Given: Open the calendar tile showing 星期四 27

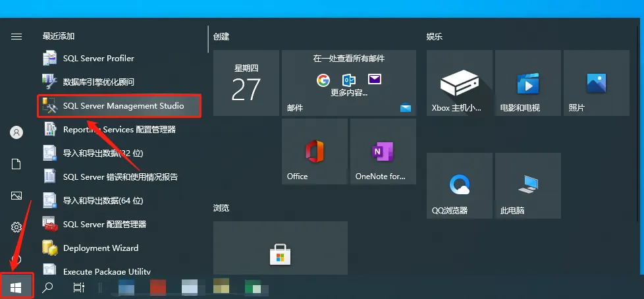Looking at the screenshot, I should [246, 83].
